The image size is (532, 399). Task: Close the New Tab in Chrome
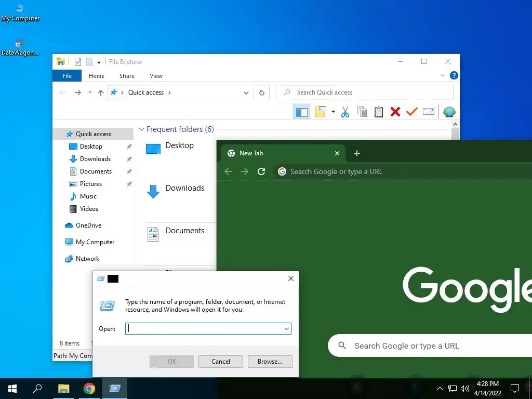point(337,153)
